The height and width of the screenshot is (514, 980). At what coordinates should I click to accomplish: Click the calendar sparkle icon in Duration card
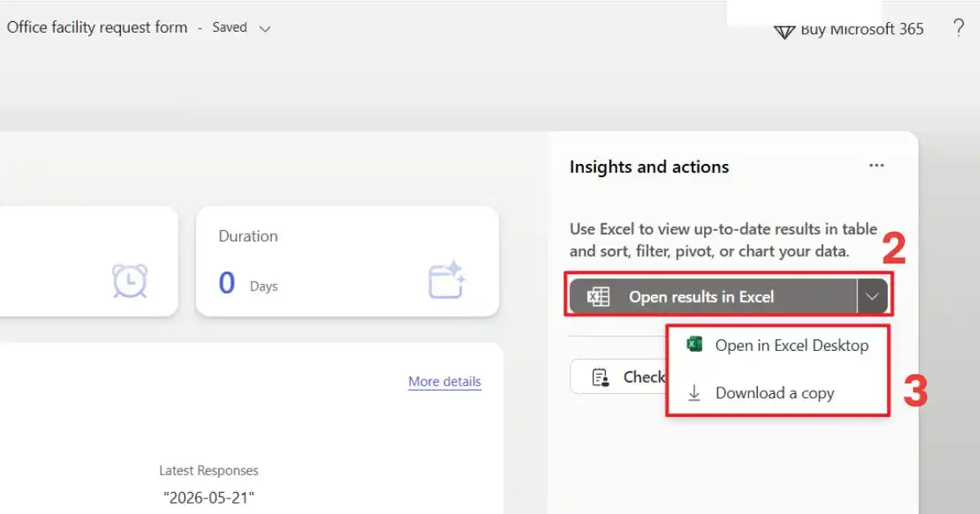click(447, 280)
